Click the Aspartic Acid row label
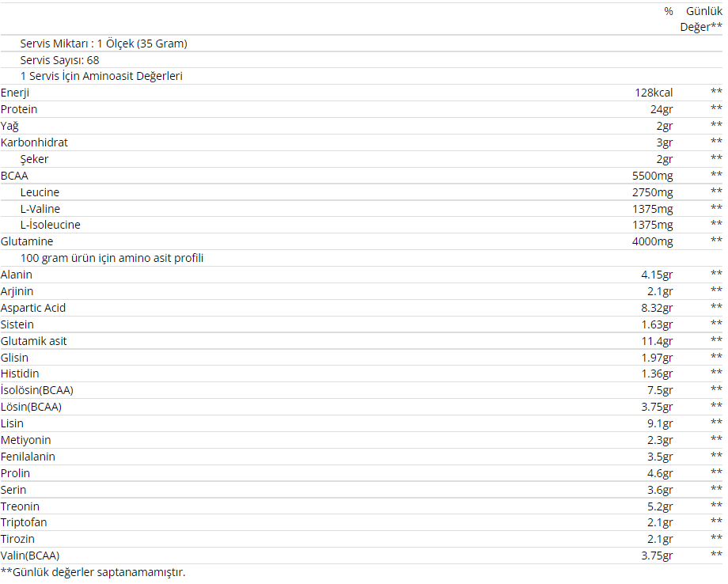This screenshot has width=728, height=584. point(33,308)
